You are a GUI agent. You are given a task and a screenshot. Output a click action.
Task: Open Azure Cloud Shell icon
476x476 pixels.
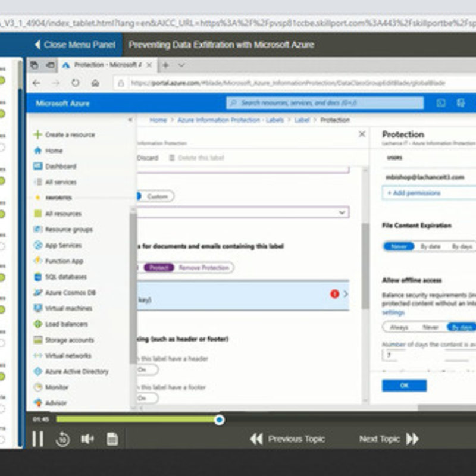(441, 103)
